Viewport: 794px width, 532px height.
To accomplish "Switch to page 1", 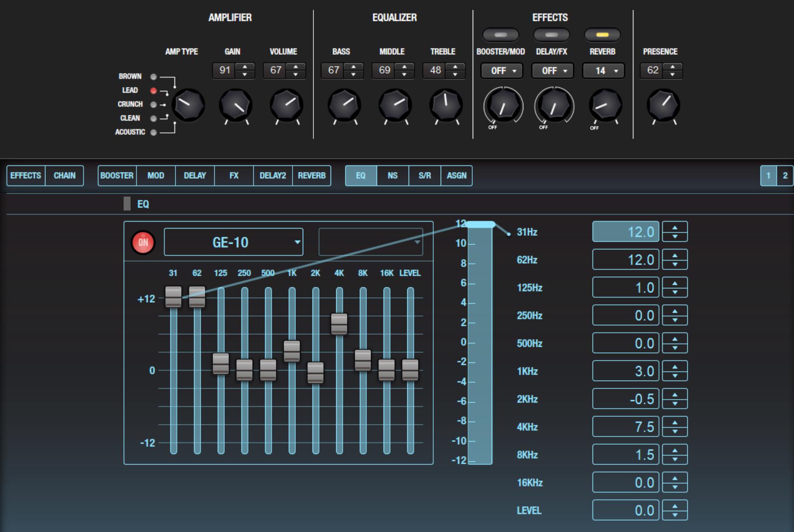I will 768,175.
